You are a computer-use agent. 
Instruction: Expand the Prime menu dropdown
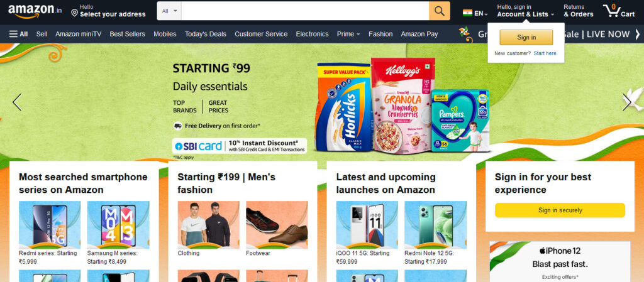(x=348, y=34)
